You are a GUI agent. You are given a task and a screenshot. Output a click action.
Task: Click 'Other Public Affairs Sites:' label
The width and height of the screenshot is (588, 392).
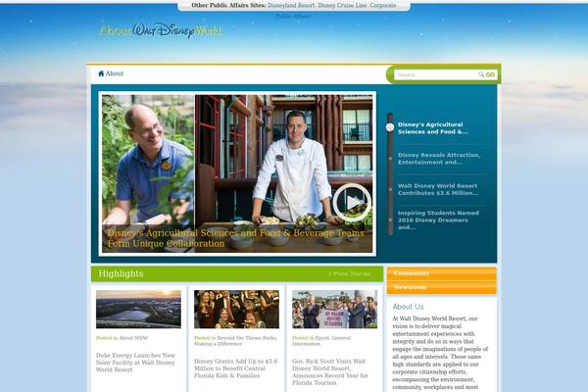228,5
